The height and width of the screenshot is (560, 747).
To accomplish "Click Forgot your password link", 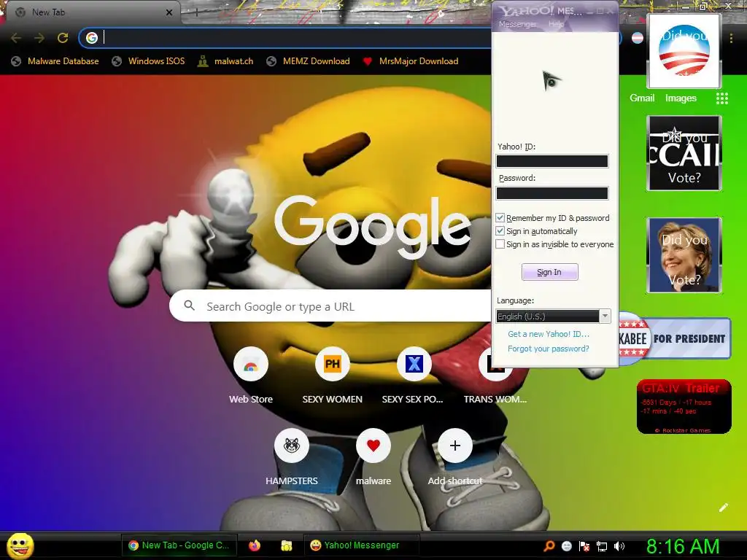I will (x=549, y=349).
